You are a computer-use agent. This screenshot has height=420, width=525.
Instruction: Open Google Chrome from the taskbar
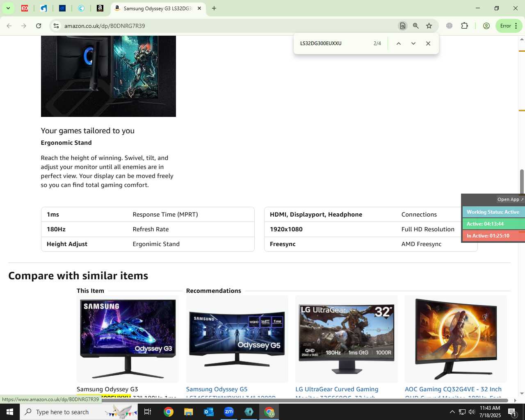tap(169, 412)
